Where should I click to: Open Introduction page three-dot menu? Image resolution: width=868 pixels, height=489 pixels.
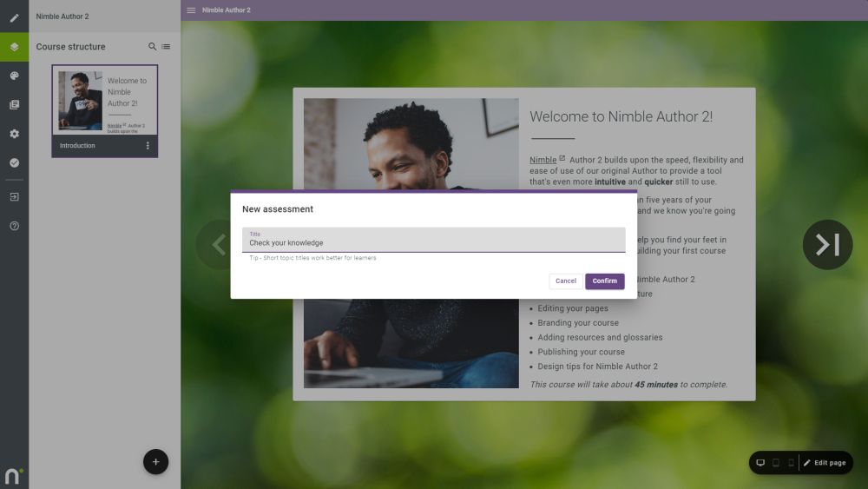[148, 146]
